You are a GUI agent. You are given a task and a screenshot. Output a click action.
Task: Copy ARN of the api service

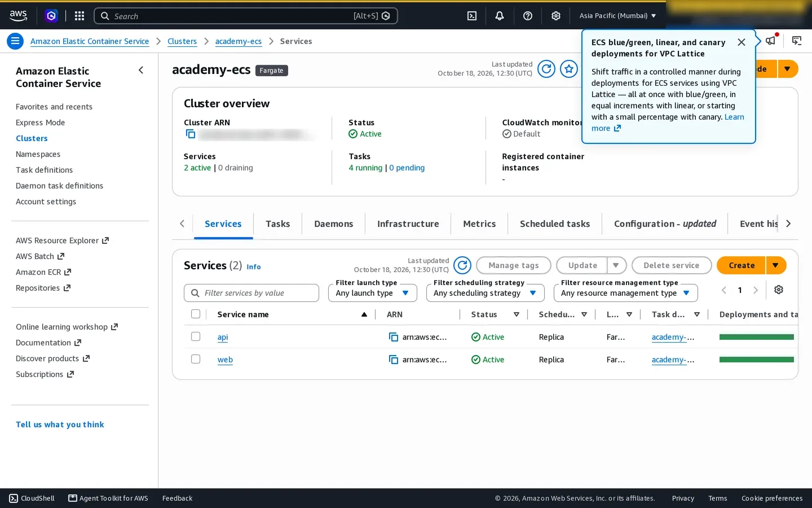coord(394,337)
